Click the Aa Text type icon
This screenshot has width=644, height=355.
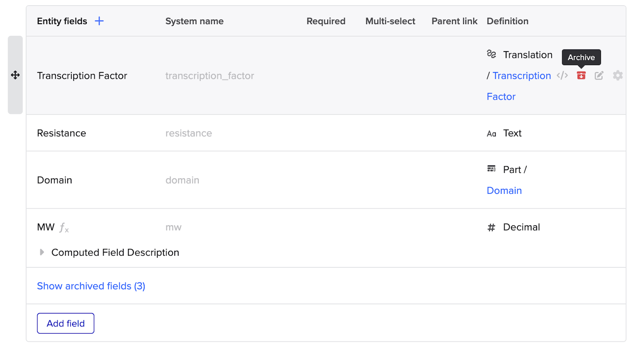(x=491, y=133)
